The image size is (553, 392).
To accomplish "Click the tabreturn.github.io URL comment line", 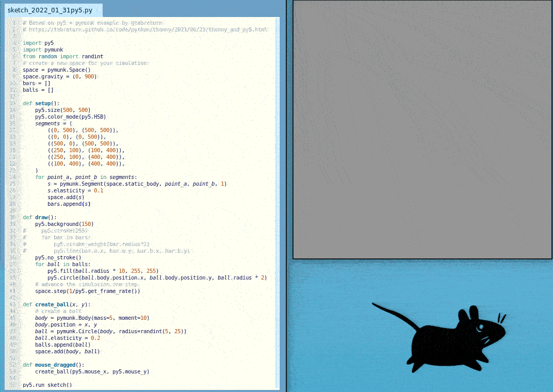I will click(144, 29).
